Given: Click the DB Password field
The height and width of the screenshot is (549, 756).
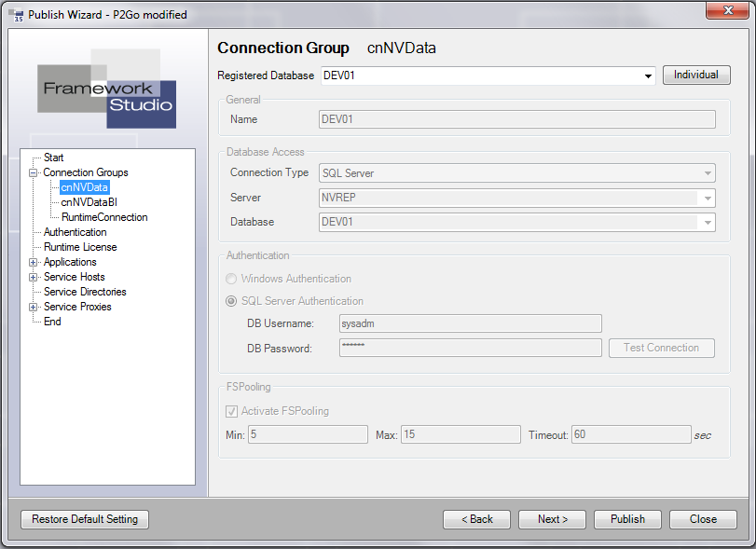Looking at the screenshot, I should coord(471,348).
